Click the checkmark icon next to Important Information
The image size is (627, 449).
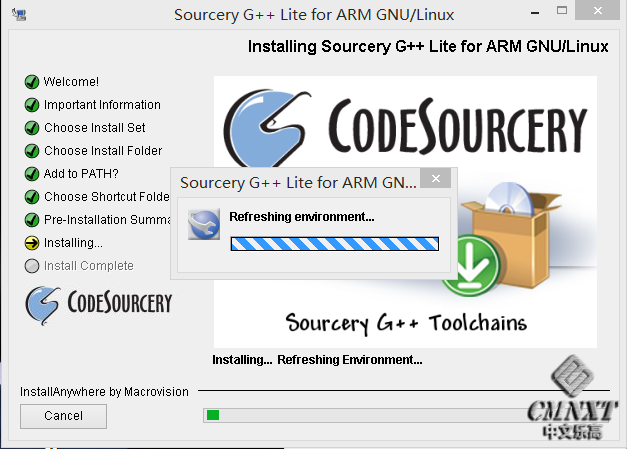point(32,105)
